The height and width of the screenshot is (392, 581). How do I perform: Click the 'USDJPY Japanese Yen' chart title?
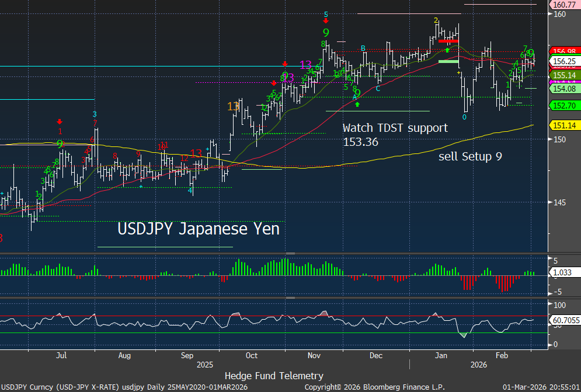199,229
